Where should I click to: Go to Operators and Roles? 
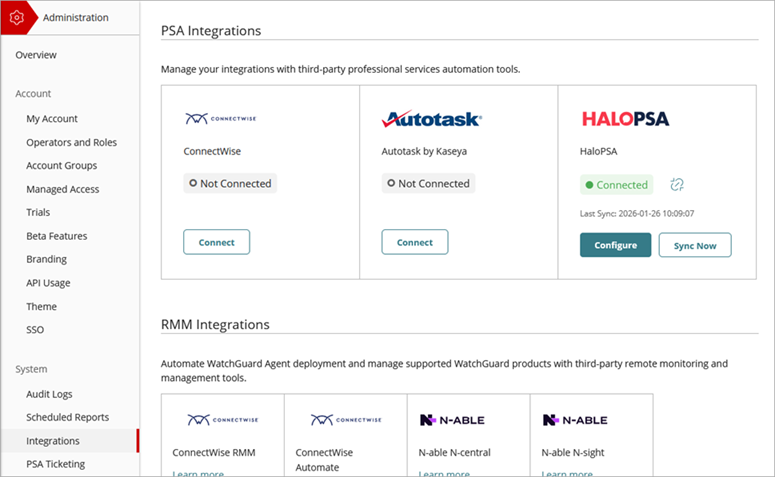point(72,142)
